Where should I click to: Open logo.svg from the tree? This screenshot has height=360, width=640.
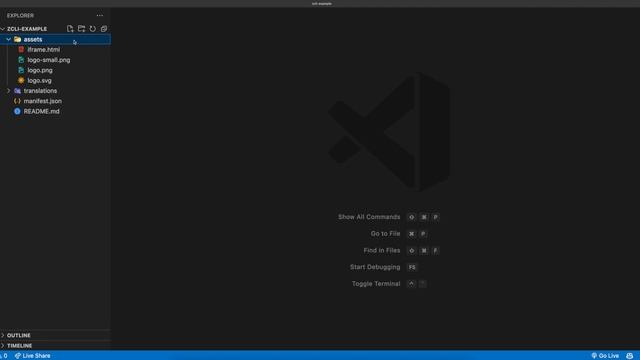coord(40,80)
